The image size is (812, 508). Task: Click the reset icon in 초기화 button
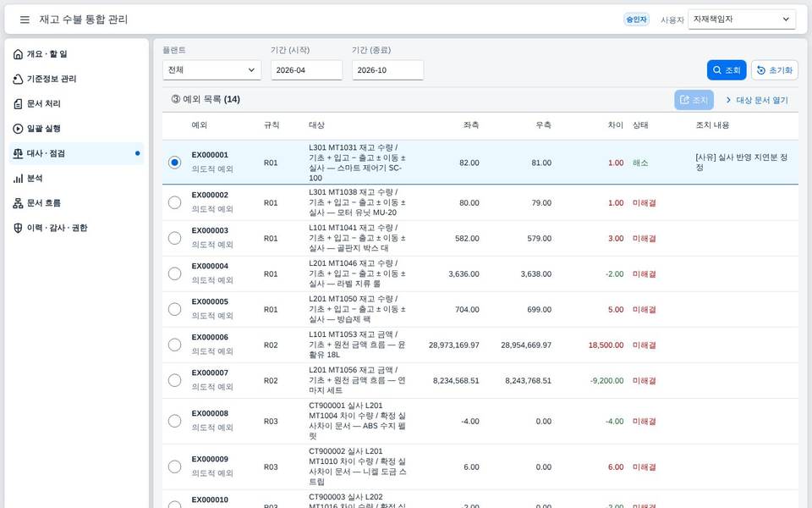tap(761, 70)
